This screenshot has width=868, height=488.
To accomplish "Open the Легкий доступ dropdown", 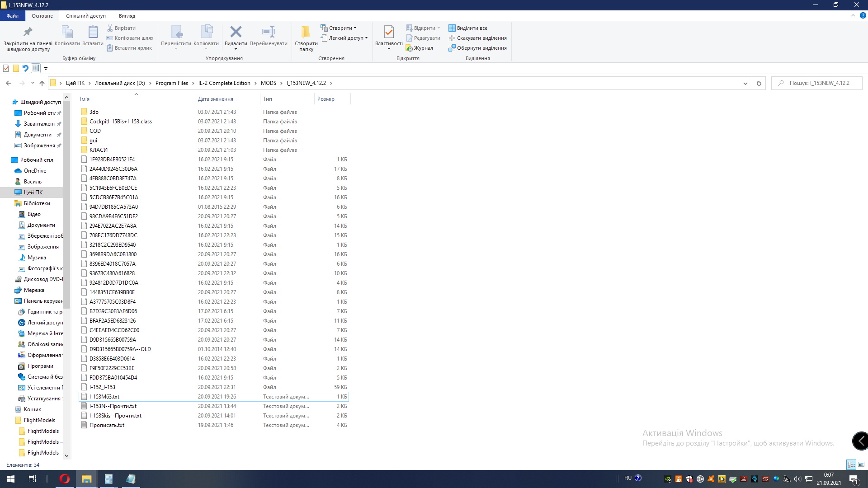I will (x=344, y=38).
